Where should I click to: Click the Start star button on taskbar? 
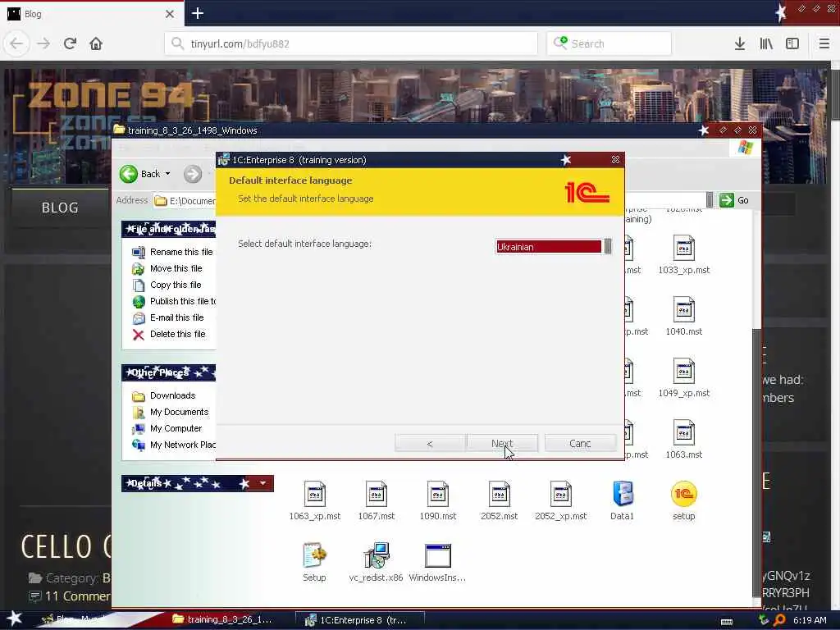[15, 619]
